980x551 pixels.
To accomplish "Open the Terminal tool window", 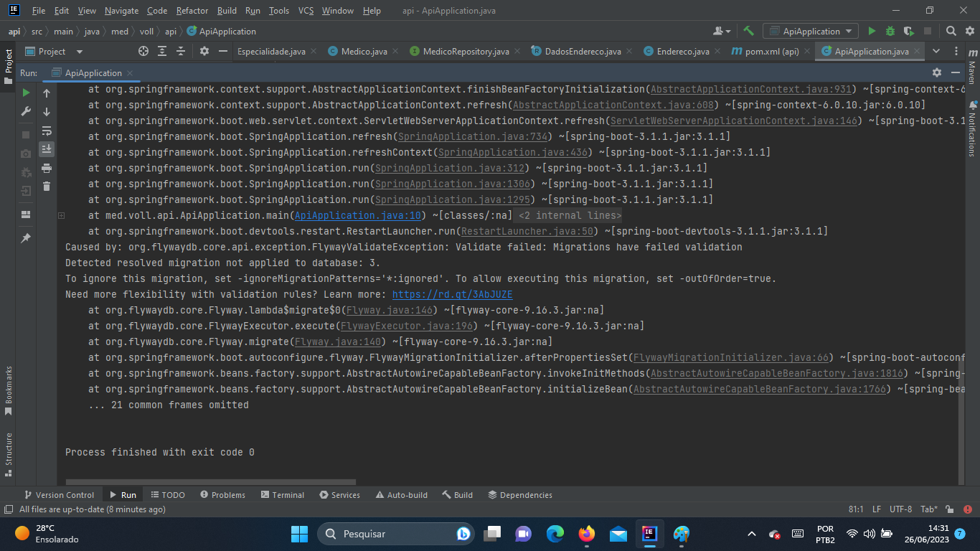I will coord(283,495).
